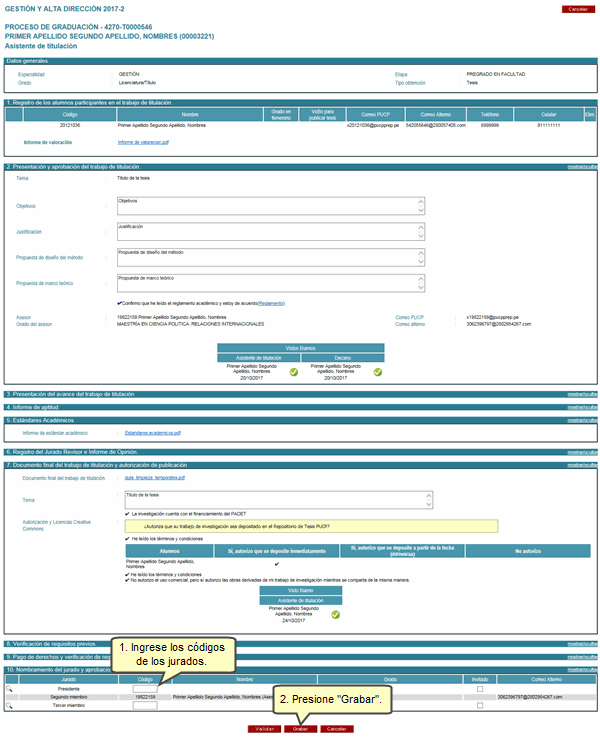The width and height of the screenshot is (600, 740).
Task: Click the 'Alumnos' column header
Action: click(x=169, y=551)
